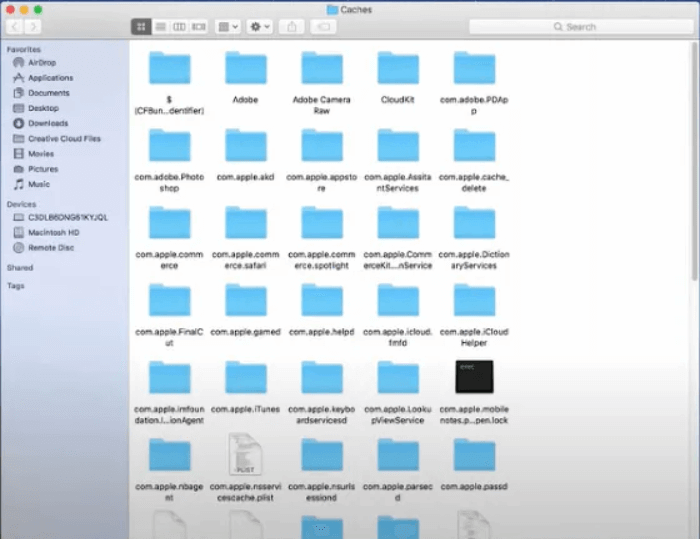Switch to column view
The width and height of the screenshot is (700, 539).
coord(179,27)
